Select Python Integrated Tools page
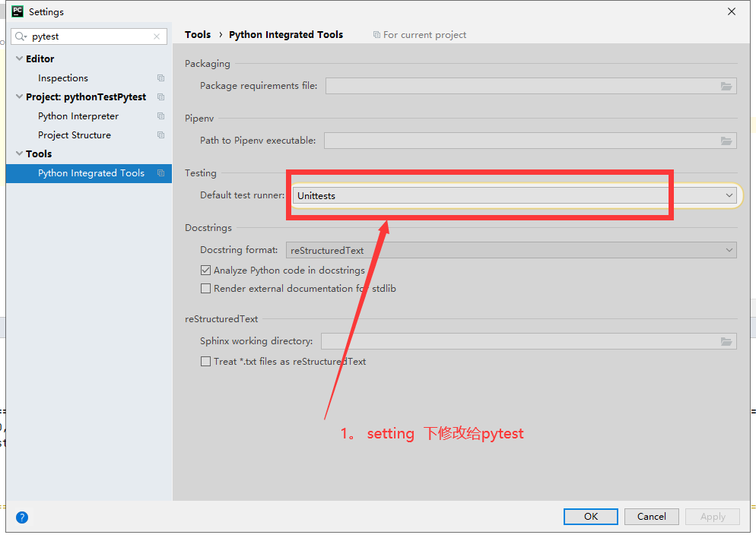The width and height of the screenshot is (756, 538). 89,173
